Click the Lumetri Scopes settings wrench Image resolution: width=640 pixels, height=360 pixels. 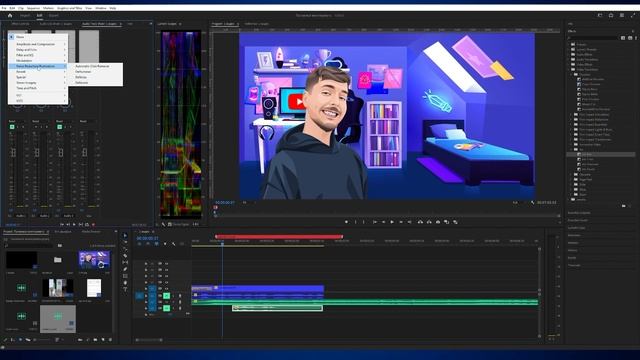(163, 224)
